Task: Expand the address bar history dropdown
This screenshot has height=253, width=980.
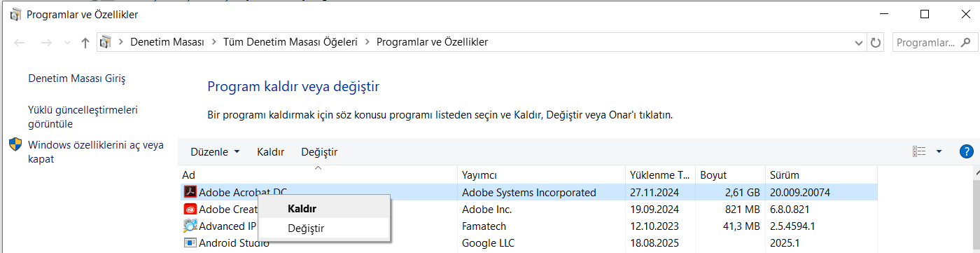Action: pos(859,43)
